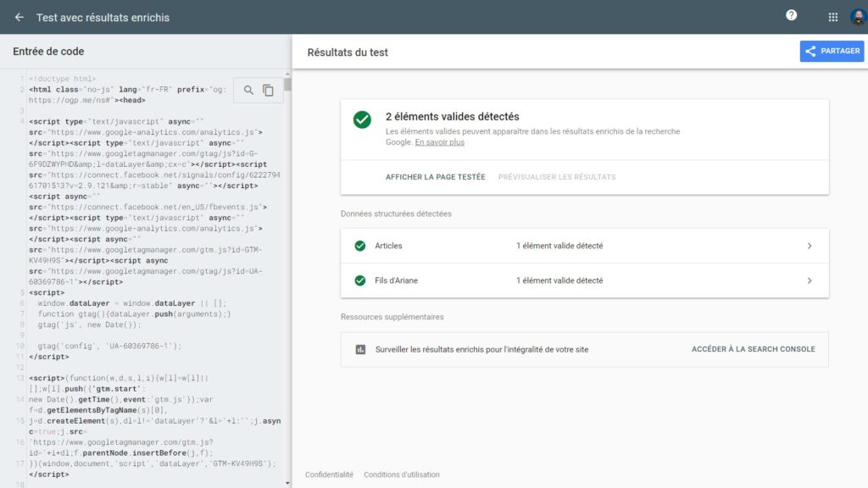This screenshot has height=488, width=868.
Task: Click the green check next to Fils d'Ariane
Action: (x=359, y=280)
